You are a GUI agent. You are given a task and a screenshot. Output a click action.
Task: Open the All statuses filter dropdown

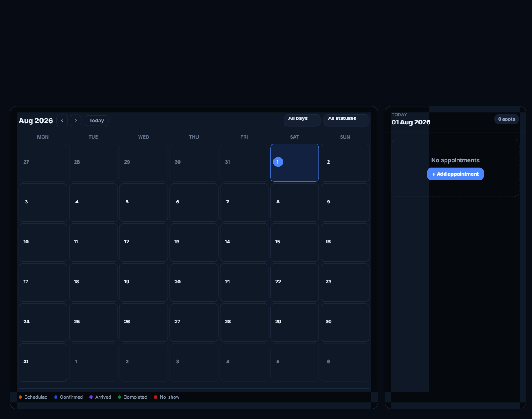click(346, 120)
